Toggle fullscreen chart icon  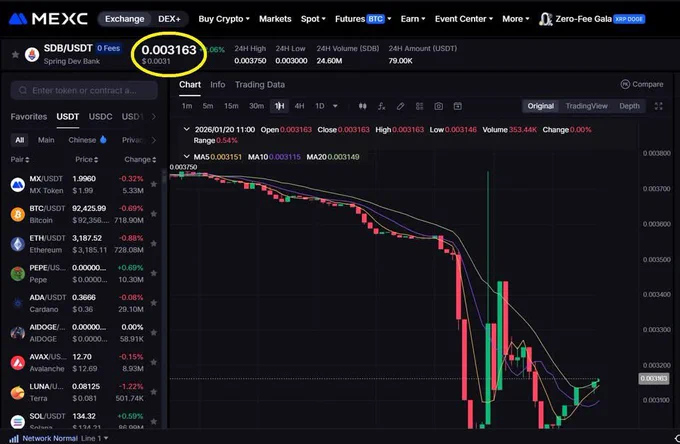658,106
